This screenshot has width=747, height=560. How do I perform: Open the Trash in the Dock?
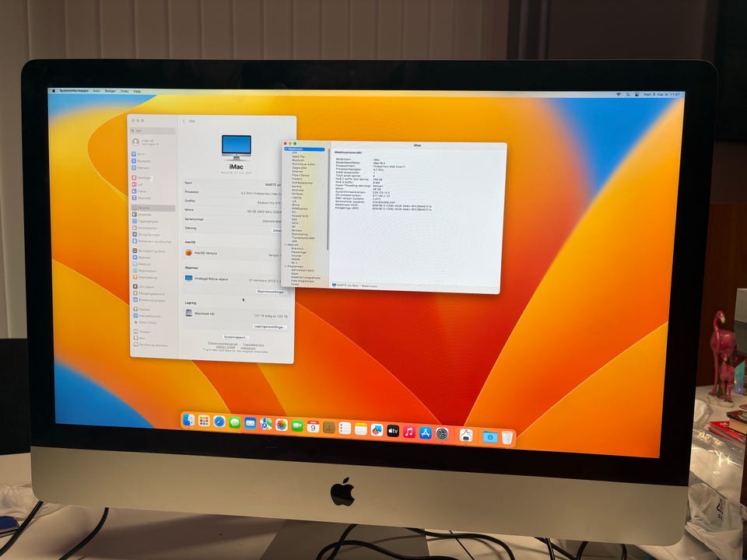click(x=507, y=438)
